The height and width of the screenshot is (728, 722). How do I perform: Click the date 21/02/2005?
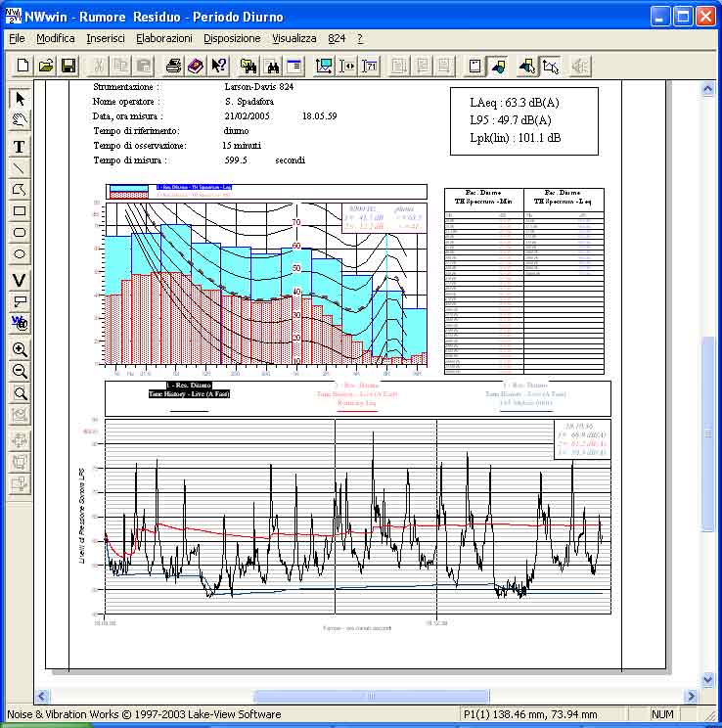247,116
